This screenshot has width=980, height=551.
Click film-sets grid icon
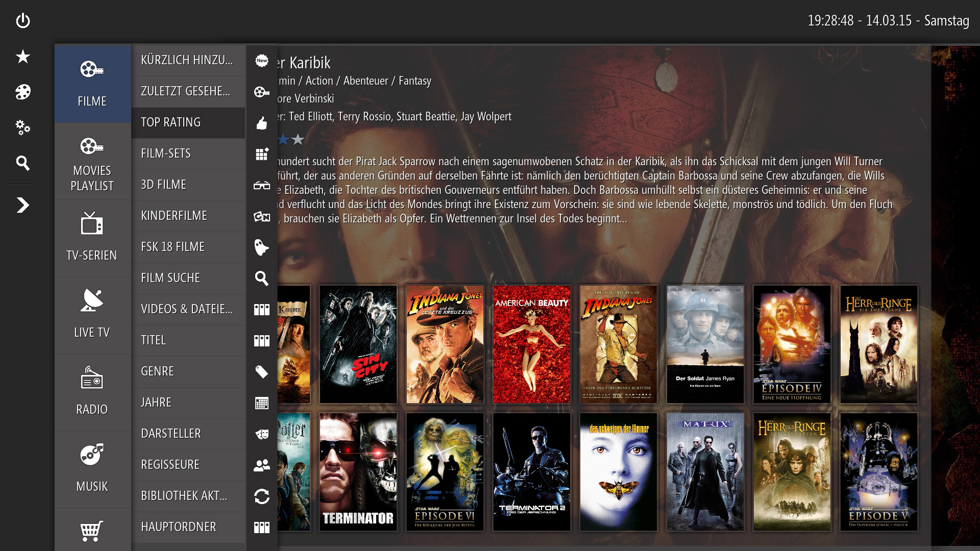pos(262,154)
